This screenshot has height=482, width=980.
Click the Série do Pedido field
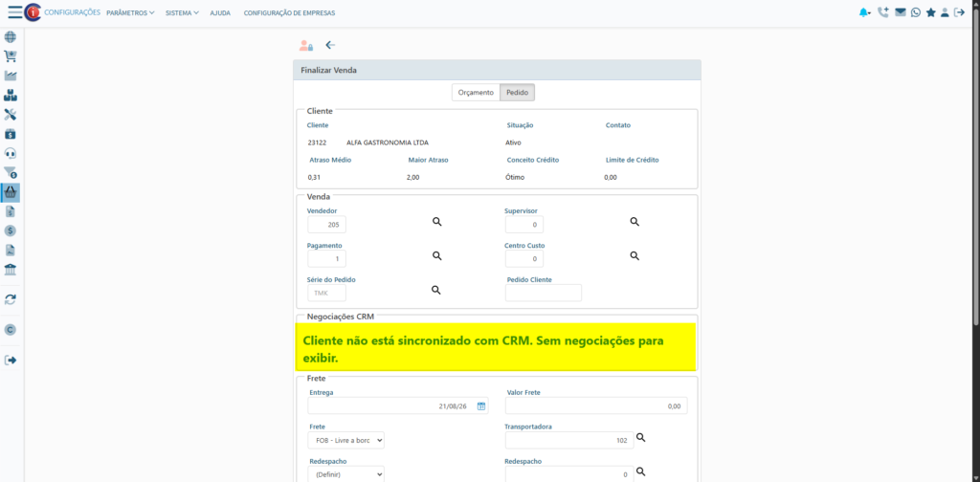pos(327,293)
